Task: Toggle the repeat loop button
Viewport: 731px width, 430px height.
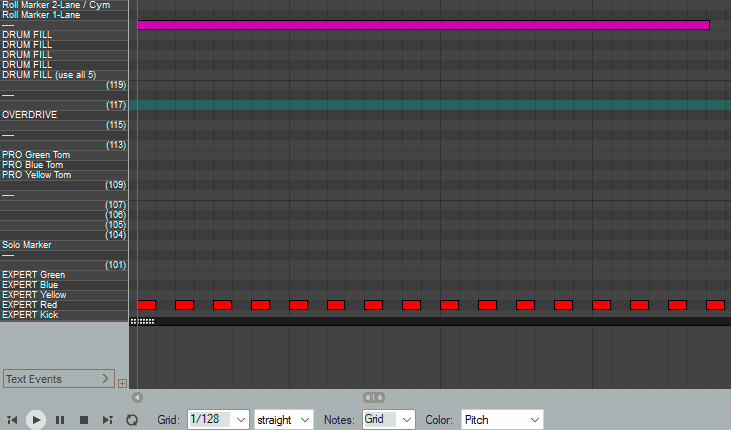Action: point(132,420)
